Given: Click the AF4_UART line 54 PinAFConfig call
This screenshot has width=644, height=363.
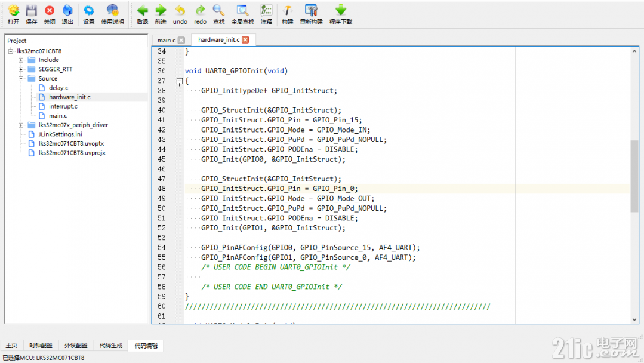Looking at the screenshot, I should pyautogui.click(x=310, y=248).
